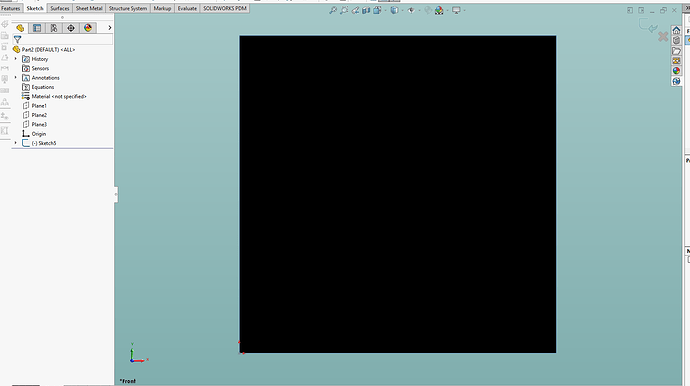
Task: Click the feature tree filter funnel icon
Action: [x=18, y=40]
